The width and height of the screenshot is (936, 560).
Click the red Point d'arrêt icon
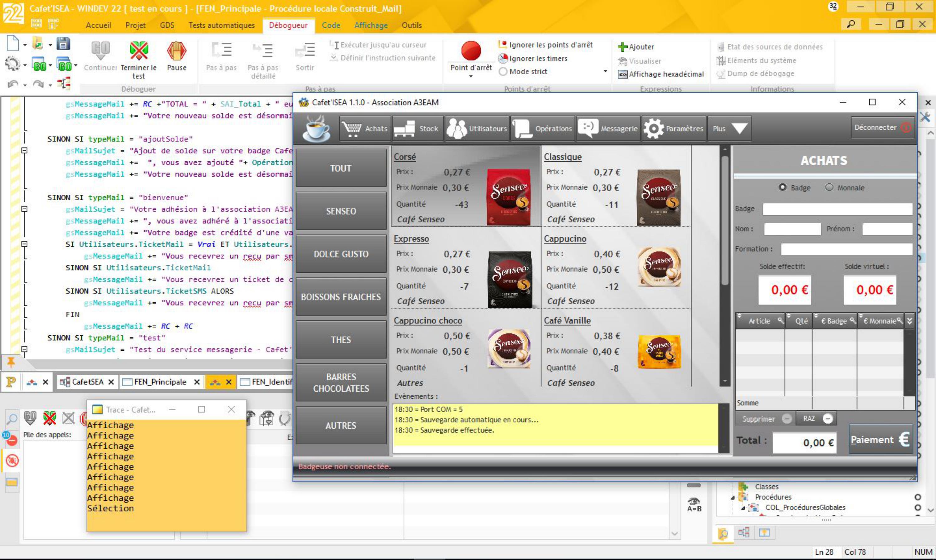click(x=471, y=51)
